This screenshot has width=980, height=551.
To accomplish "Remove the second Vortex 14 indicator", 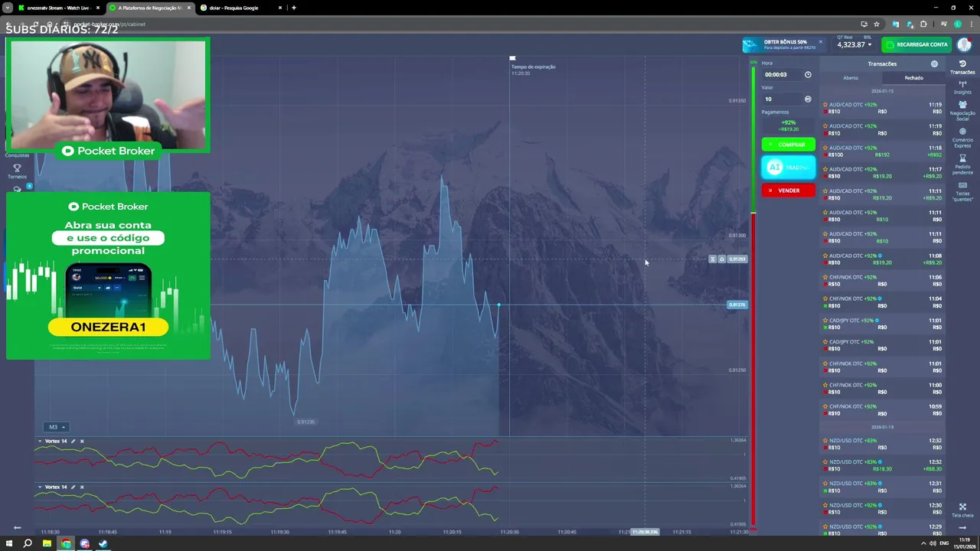I will pyautogui.click(x=82, y=487).
